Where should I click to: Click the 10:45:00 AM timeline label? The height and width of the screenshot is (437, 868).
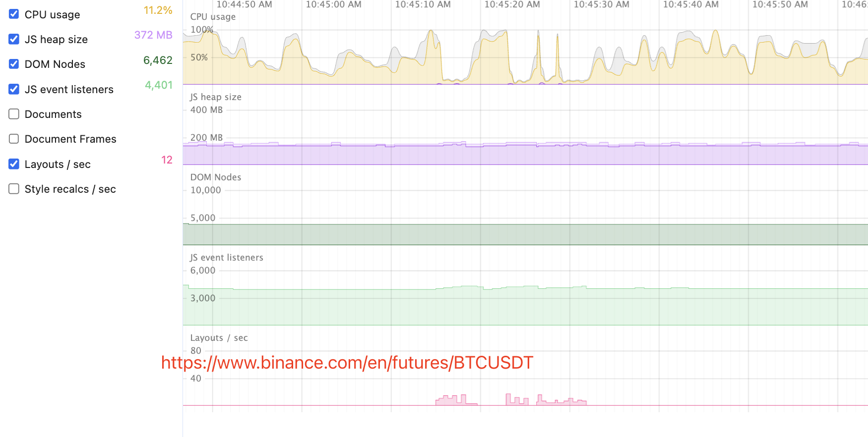coord(333,4)
